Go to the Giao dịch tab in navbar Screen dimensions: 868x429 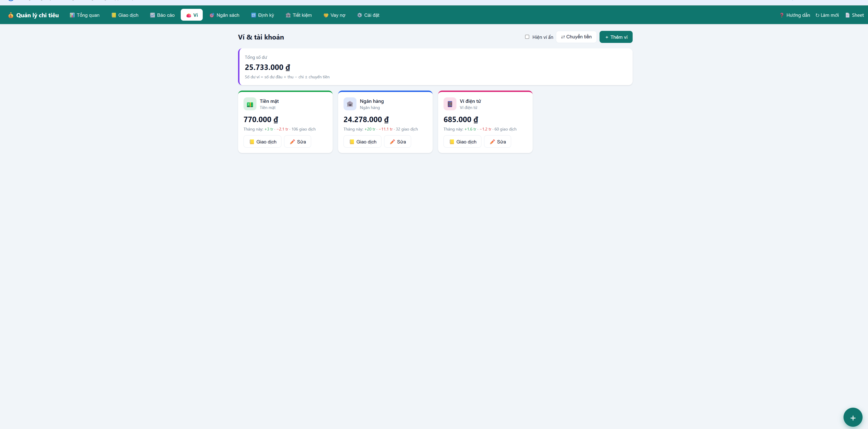tap(125, 15)
